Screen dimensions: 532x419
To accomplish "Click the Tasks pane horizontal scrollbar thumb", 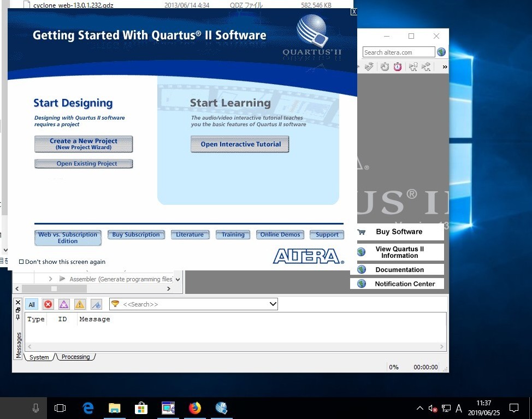I will 54,289.
